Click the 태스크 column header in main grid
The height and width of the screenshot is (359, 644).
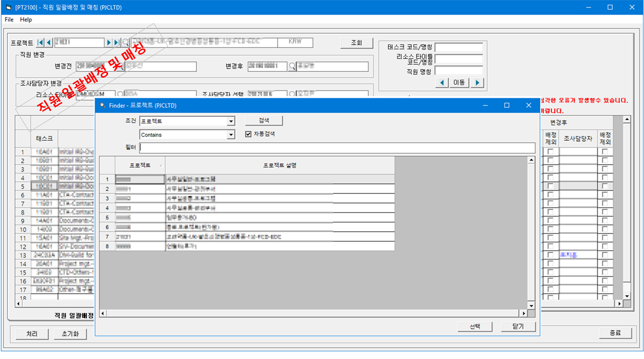[44, 139]
